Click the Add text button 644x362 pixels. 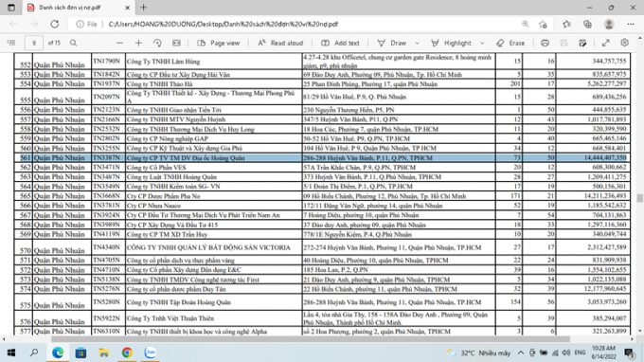[x=340, y=43]
